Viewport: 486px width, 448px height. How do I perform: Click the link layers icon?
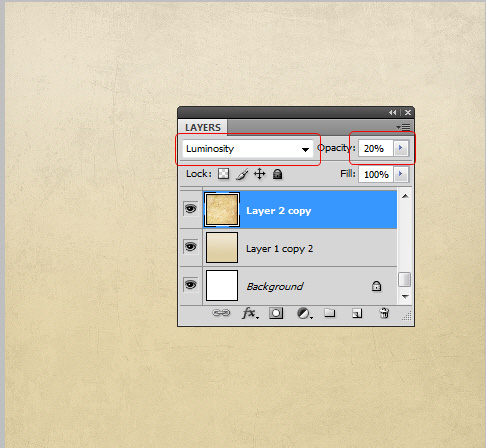(x=221, y=313)
